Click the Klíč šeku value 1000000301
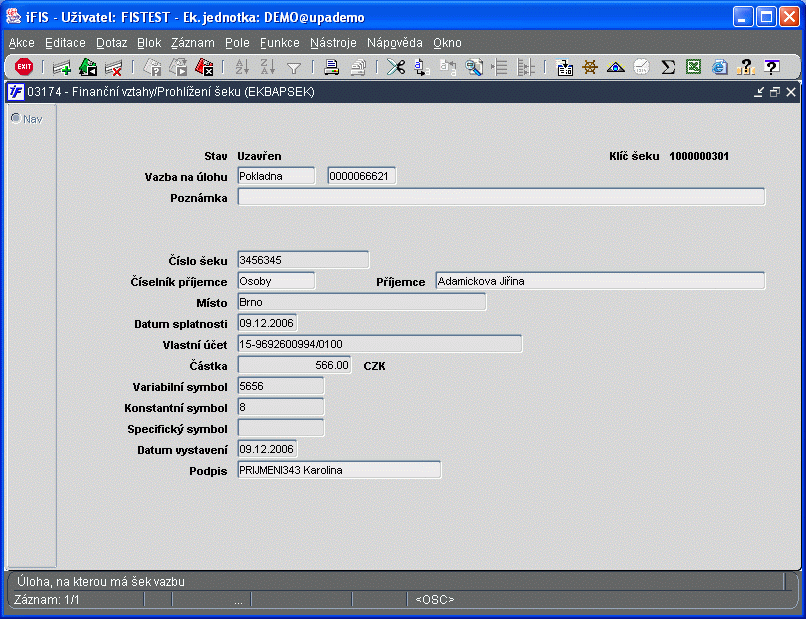The height and width of the screenshot is (619, 806). point(699,156)
